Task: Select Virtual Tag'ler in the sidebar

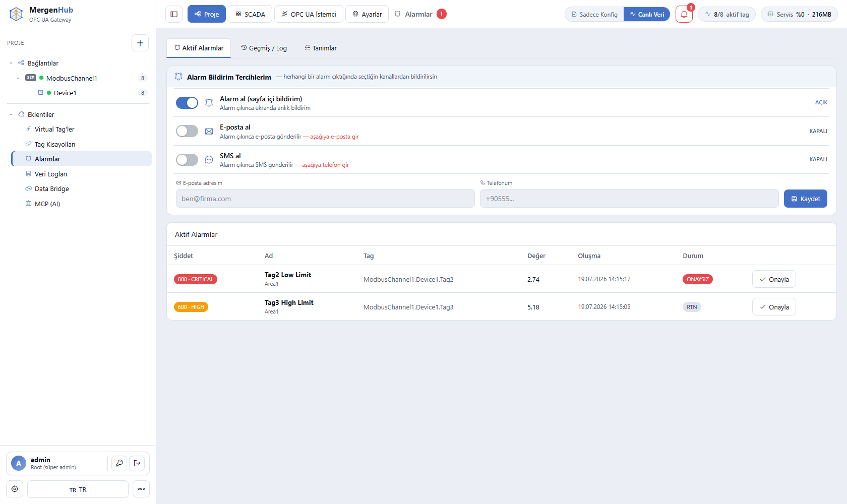Action: [81, 129]
